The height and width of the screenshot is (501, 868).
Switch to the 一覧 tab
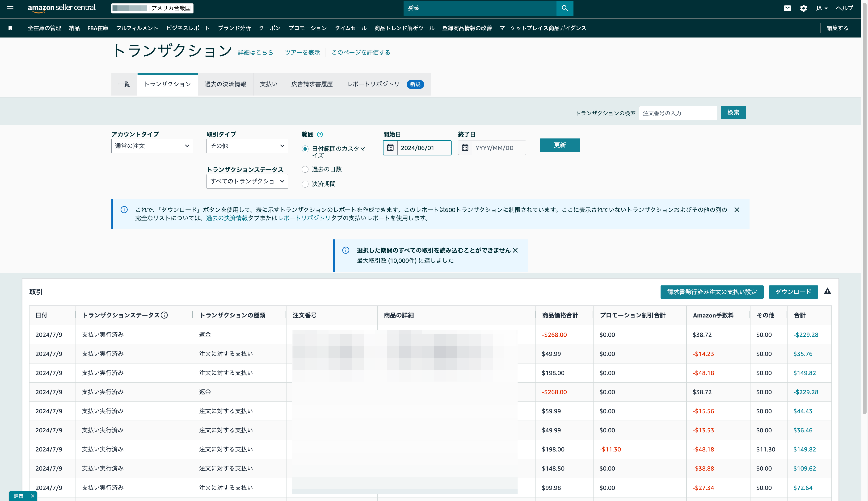pos(124,84)
